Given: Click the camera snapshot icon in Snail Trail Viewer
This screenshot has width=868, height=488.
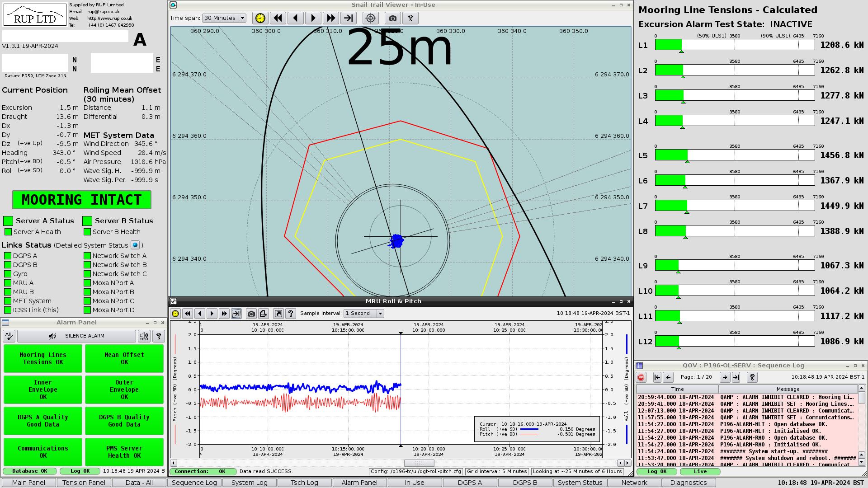Looking at the screenshot, I should click(392, 18).
